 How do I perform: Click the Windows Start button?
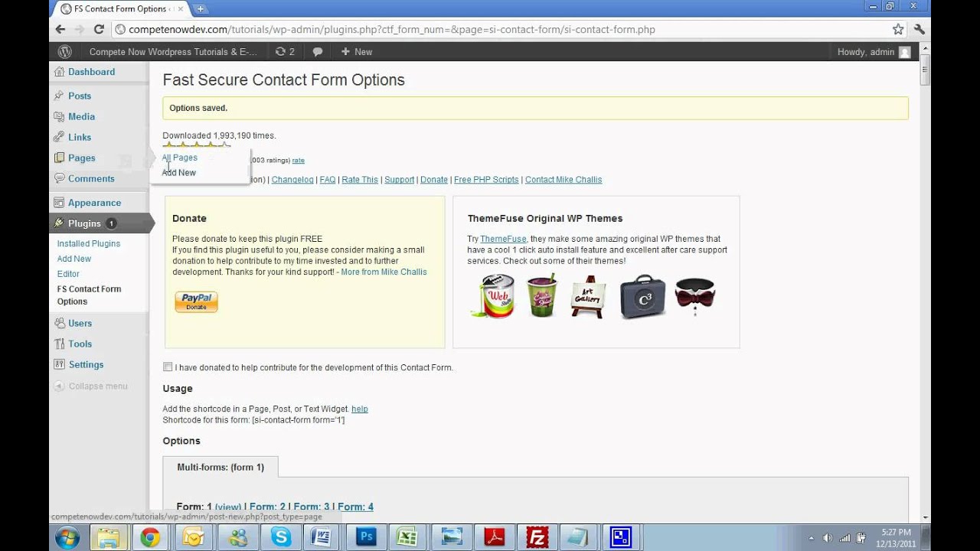pos(67,538)
